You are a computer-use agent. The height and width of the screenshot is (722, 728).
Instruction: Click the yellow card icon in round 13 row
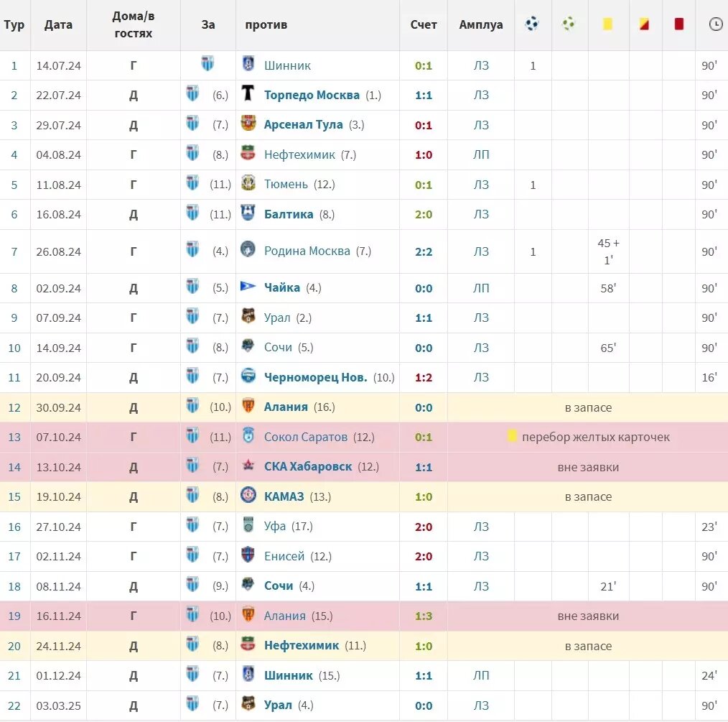click(512, 436)
